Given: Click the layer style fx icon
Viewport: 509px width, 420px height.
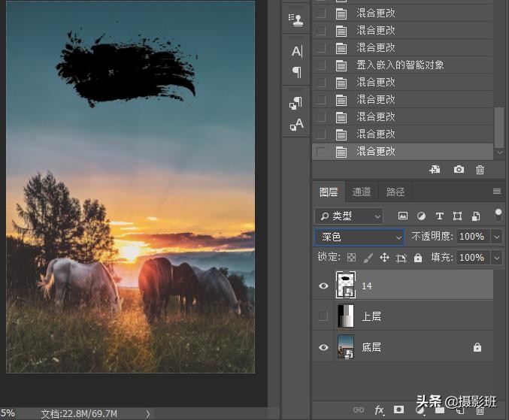Looking at the screenshot, I should click(379, 409).
